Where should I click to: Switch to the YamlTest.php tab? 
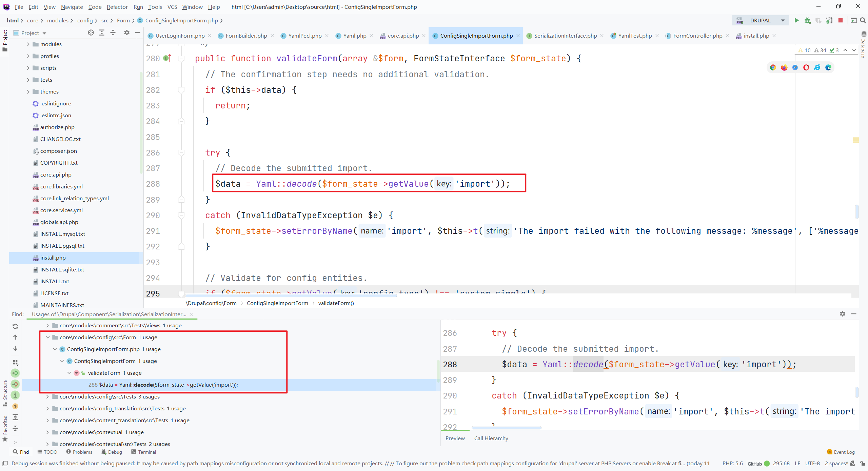635,36
